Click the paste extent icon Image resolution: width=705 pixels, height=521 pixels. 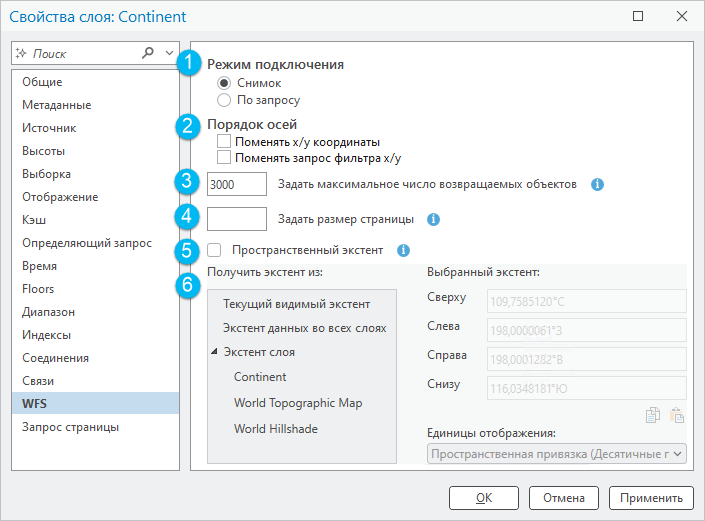(677, 416)
